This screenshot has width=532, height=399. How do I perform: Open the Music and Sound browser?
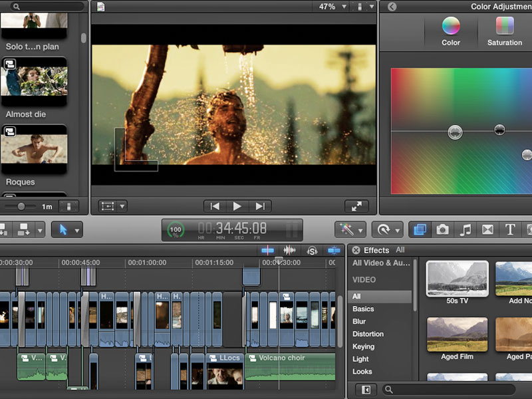pos(465,230)
